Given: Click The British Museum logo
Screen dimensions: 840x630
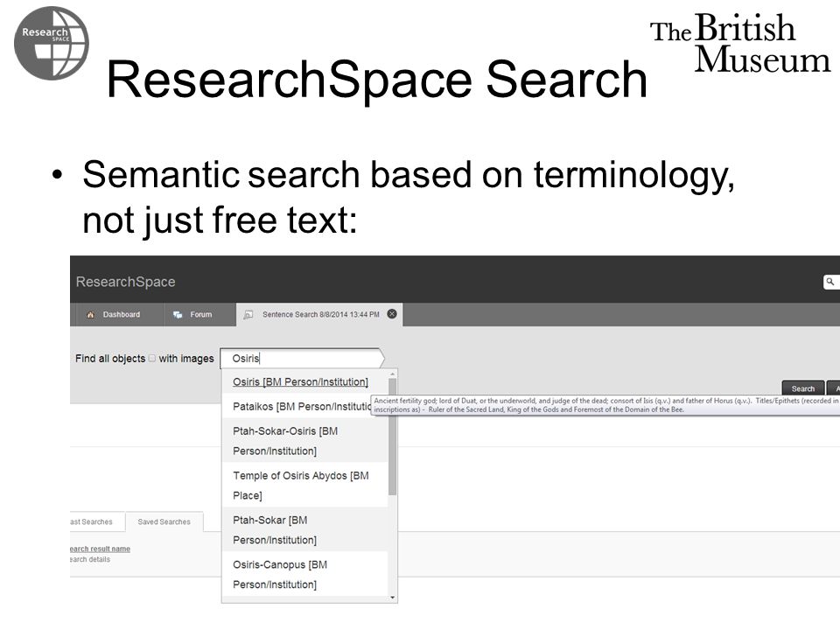Looking at the screenshot, I should pos(740,43).
